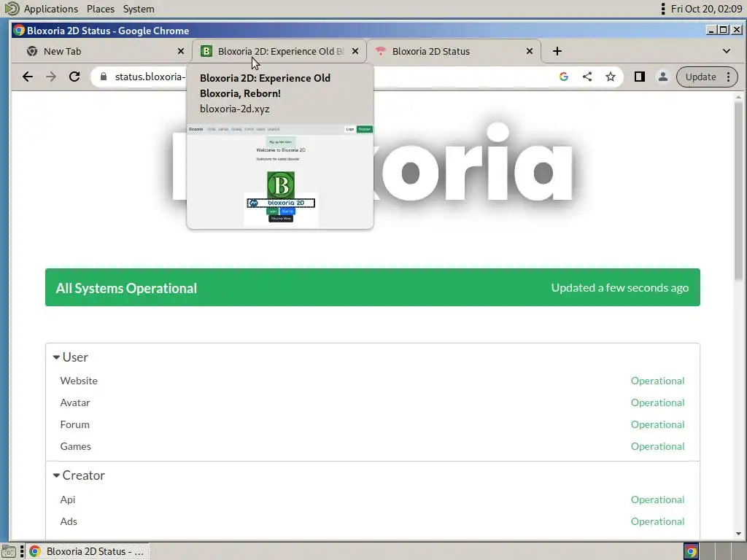
Task: Click the Api component label
Action: [x=68, y=499]
